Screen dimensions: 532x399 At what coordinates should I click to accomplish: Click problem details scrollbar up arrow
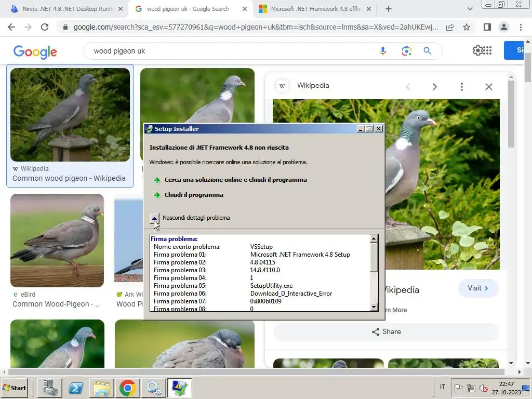coord(374,238)
